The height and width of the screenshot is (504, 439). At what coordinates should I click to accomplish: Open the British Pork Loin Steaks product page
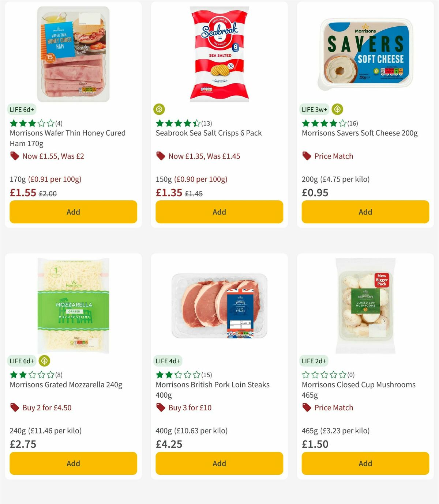click(212, 384)
